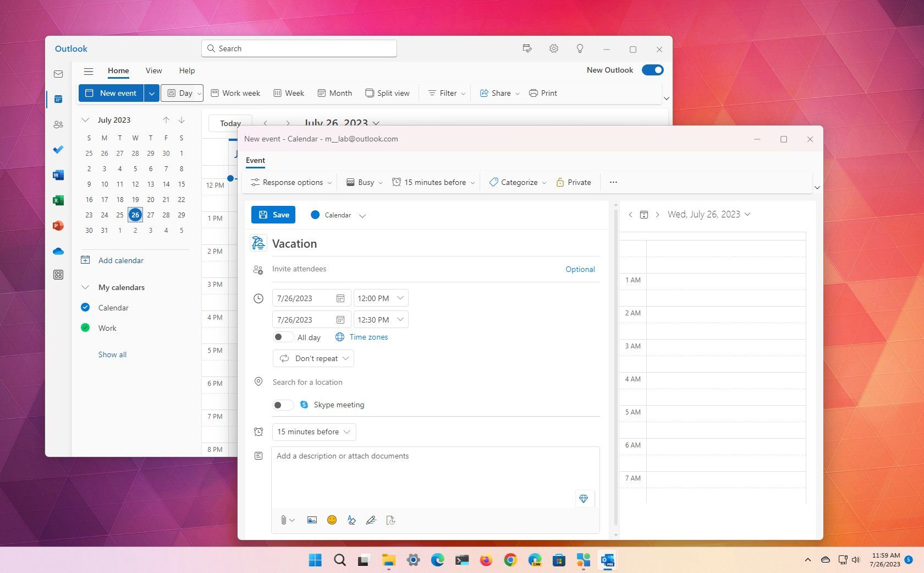The image size is (924, 573).
Task: Launch Excel from the app sidebar
Action: (x=58, y=200)
